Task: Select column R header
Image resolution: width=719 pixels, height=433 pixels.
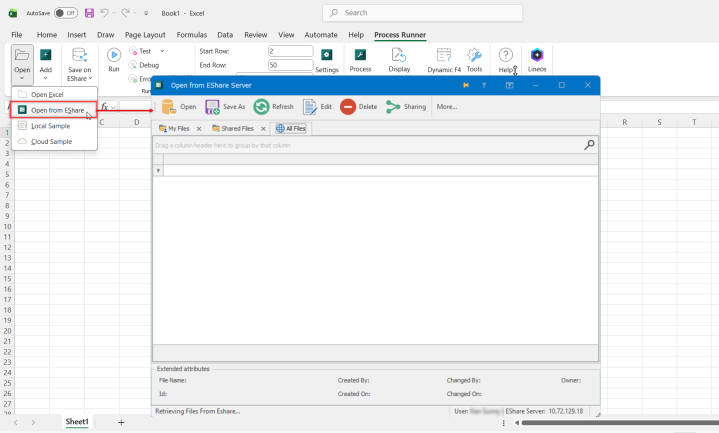Action: click(625, 122)
